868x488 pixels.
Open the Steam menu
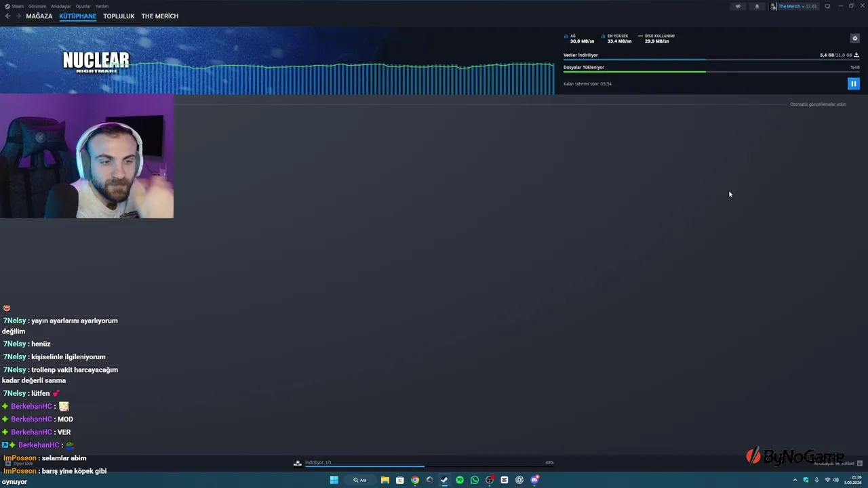coord(15,6)
